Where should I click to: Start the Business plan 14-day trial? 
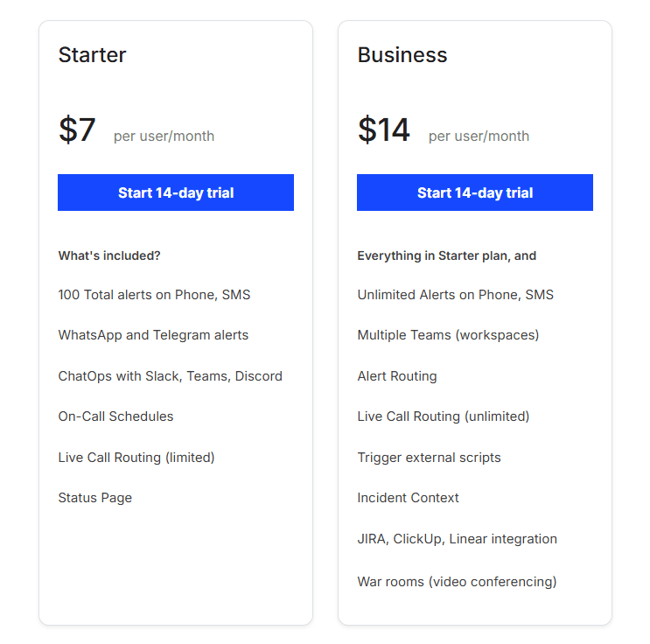tap(475, 192)
